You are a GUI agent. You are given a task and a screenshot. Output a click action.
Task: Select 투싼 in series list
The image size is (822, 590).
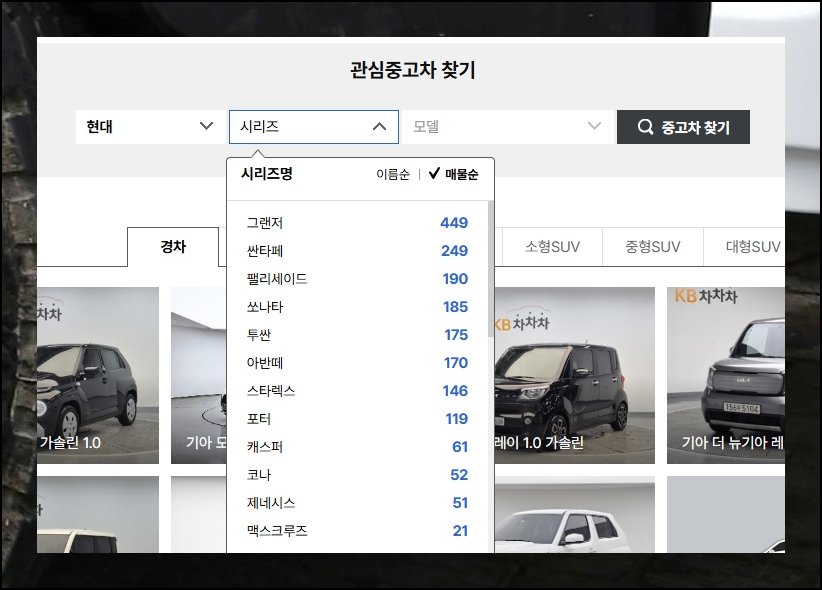357,335
